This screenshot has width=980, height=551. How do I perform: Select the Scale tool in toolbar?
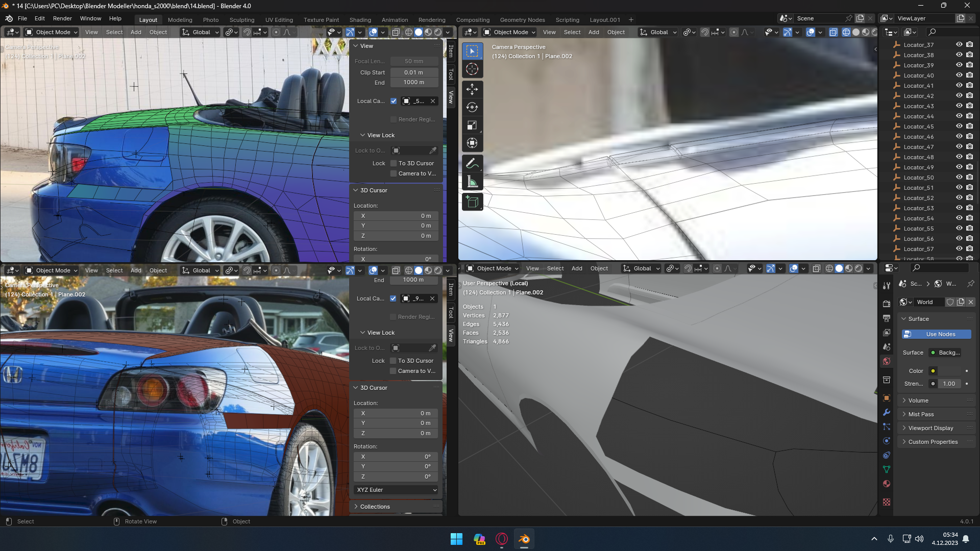[472, 125]
